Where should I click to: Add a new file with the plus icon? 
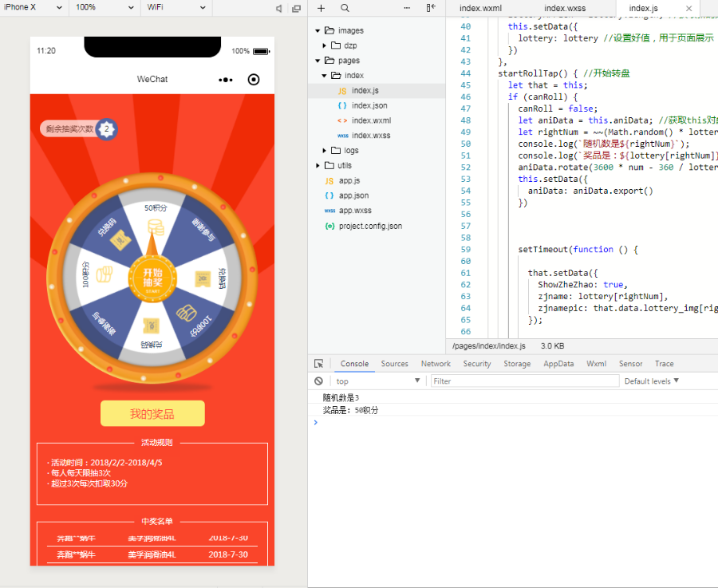click(x=321, y=8)
